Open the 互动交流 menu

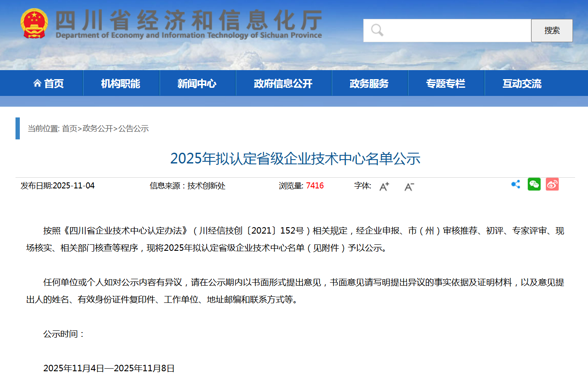[522, 83]
